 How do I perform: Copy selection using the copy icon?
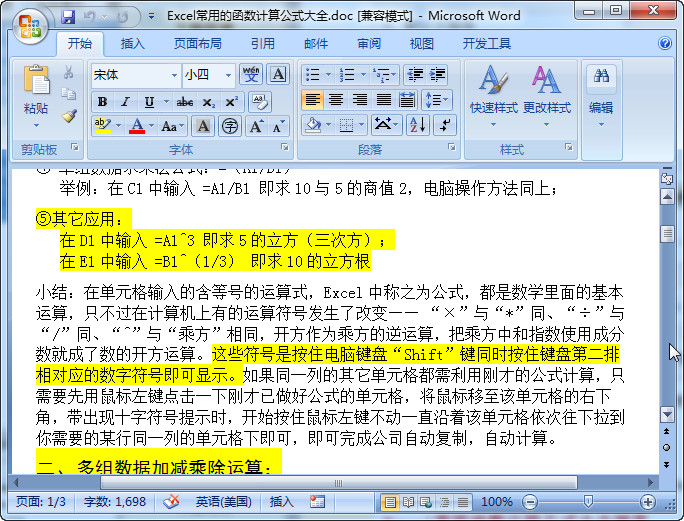pos(68,94)
